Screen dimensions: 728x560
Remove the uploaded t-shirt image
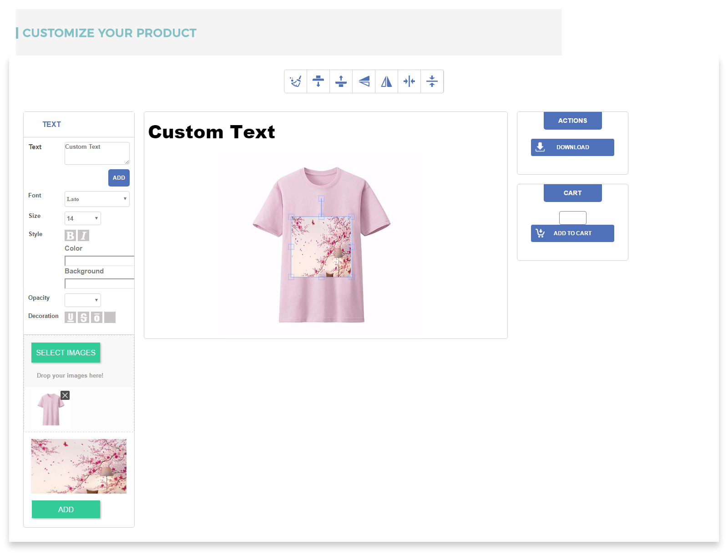(x=66, y=395)
